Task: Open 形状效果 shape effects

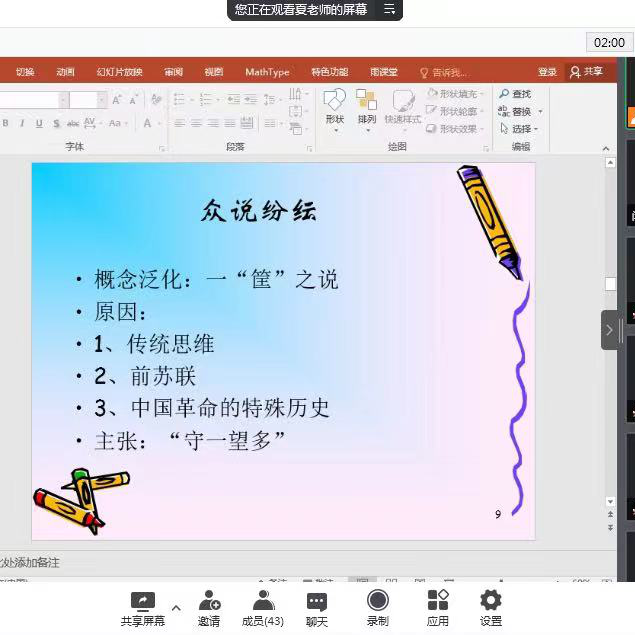Action: pos(455,129)
